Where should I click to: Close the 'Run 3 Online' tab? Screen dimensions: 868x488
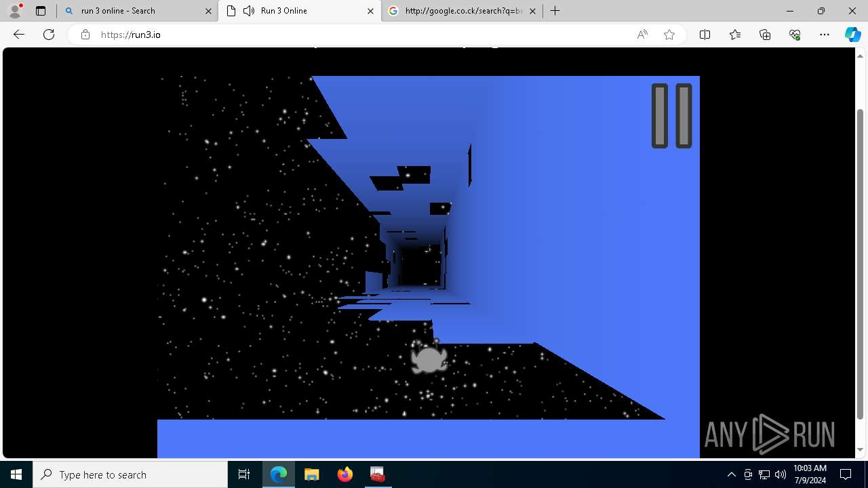point(370,11)
